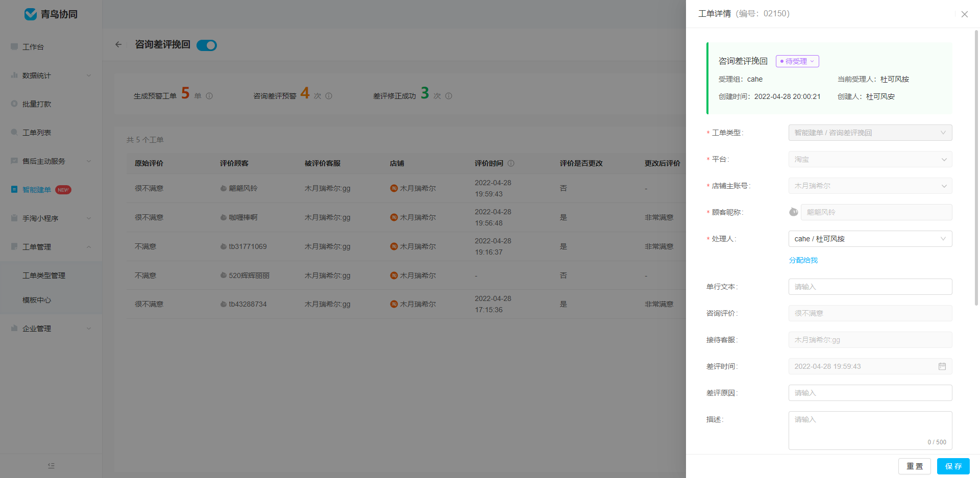Screen dimensions: 980x478
Task: Expand the 售后主动服务 sidebar menu
Action: click(x=51, y=161)
